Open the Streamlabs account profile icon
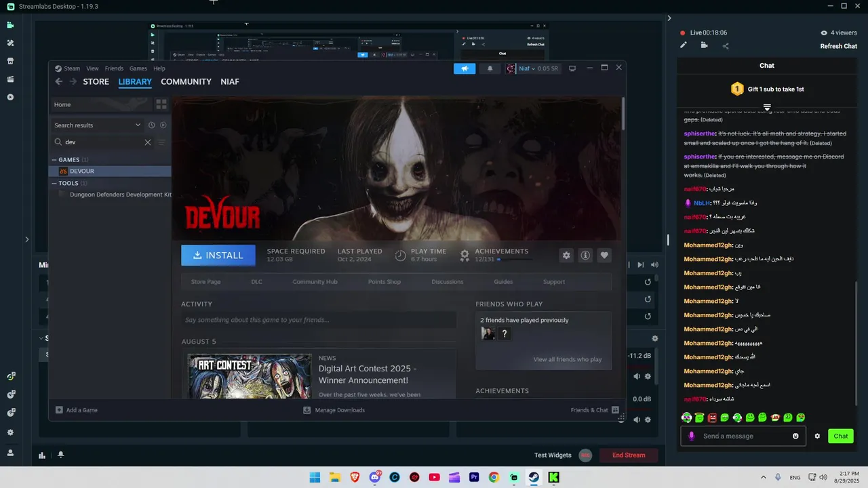 pos(10,453)
